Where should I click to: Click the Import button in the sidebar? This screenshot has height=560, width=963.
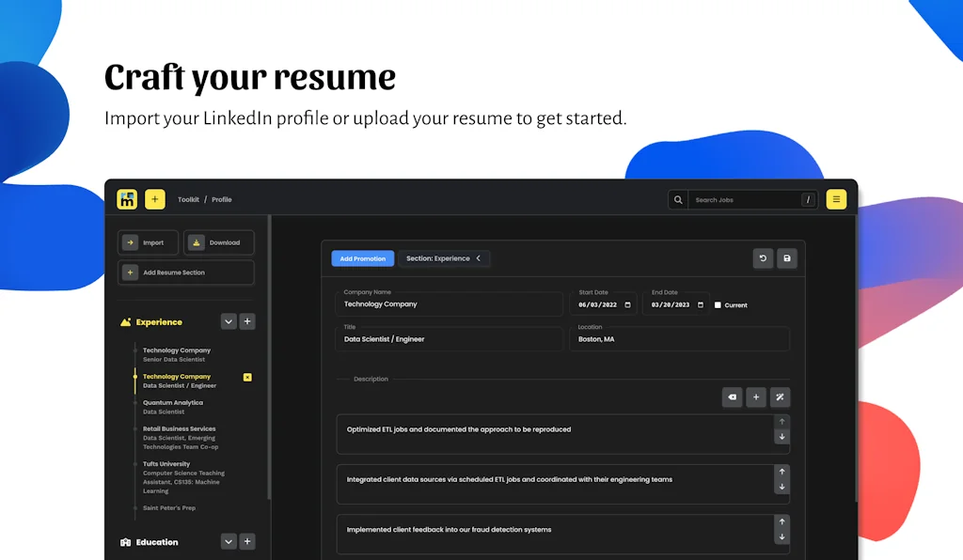(147, 241)
